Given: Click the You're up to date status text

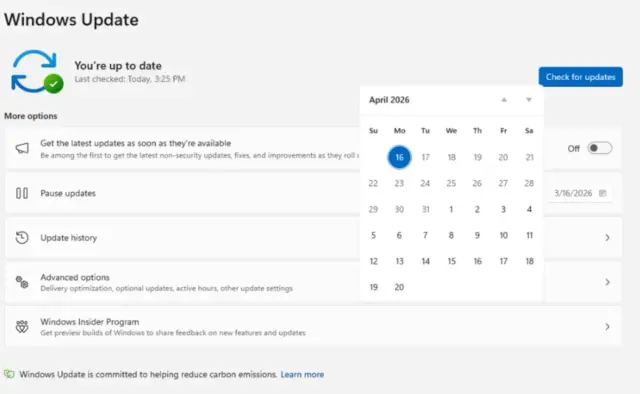Looking at the screenshot, I should (x=118, y=66).
